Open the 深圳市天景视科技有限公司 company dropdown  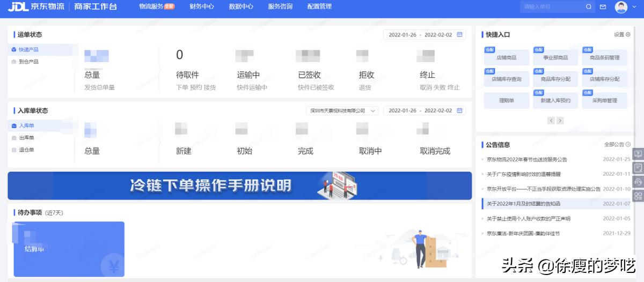tap(342, 111)
